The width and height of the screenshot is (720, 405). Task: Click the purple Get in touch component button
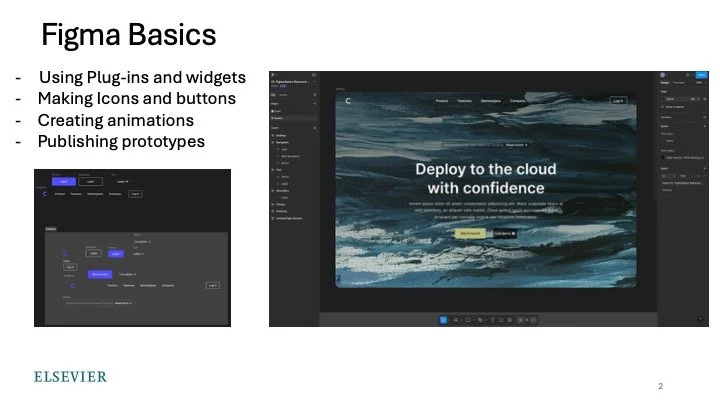[100, 274]
